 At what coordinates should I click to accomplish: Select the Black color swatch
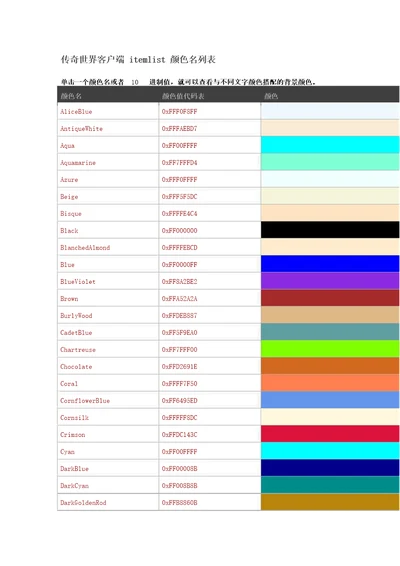(x=330, y=230)
